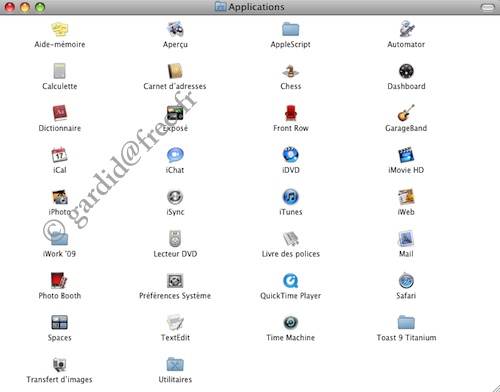Click the 'Aide-mémoire' label text
The image size is (500, 392).
click(60, 44)
